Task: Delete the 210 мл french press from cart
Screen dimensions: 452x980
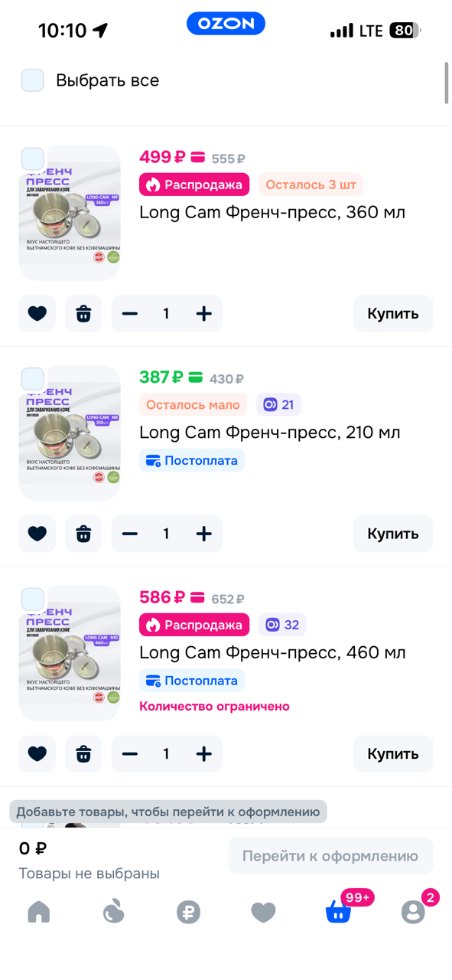Action: (x=83, y=534)
